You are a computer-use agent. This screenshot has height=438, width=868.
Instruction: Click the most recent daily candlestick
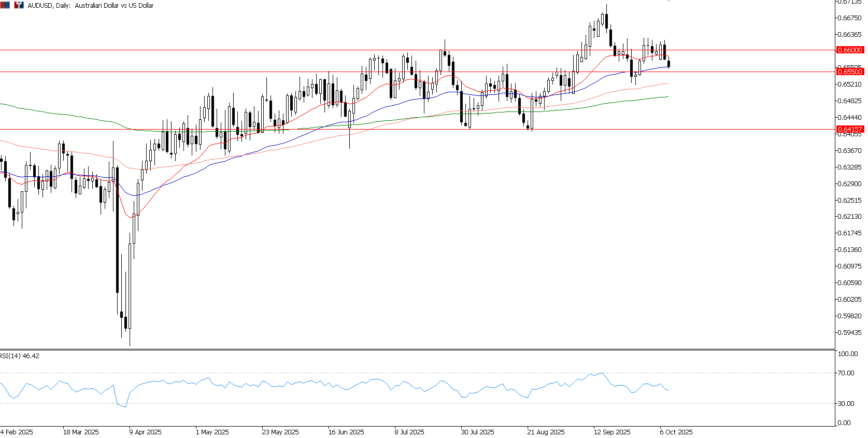(669, 64)
